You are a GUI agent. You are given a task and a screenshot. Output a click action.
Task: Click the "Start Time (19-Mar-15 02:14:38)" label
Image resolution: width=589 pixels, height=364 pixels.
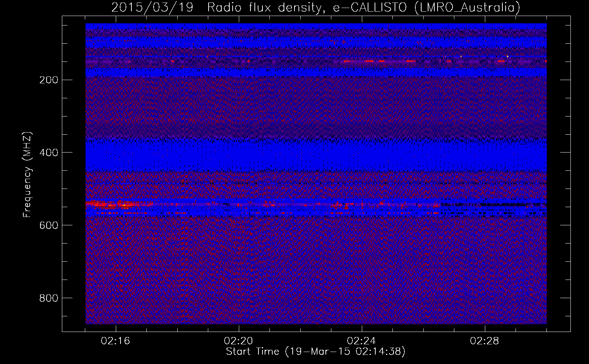pyautogui.click(x=316, y=352)
